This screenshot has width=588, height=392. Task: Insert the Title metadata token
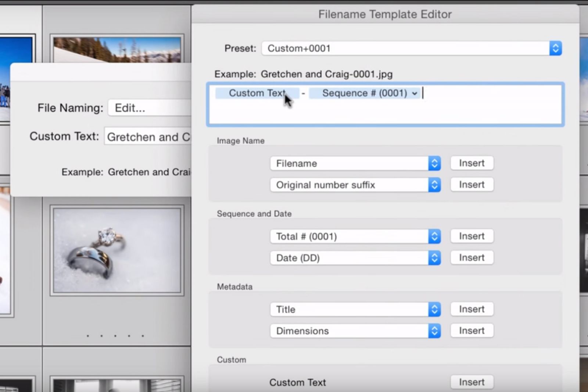click(472, 309)
